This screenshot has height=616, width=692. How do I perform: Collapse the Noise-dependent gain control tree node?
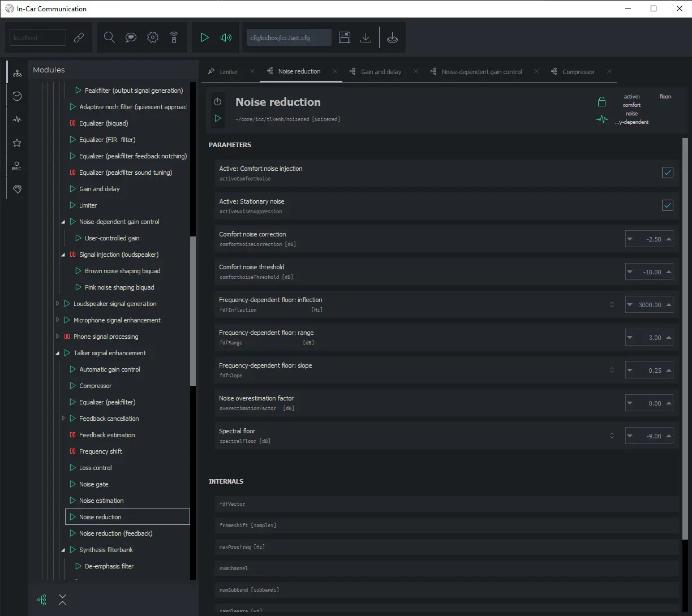[x=63, y=222]
